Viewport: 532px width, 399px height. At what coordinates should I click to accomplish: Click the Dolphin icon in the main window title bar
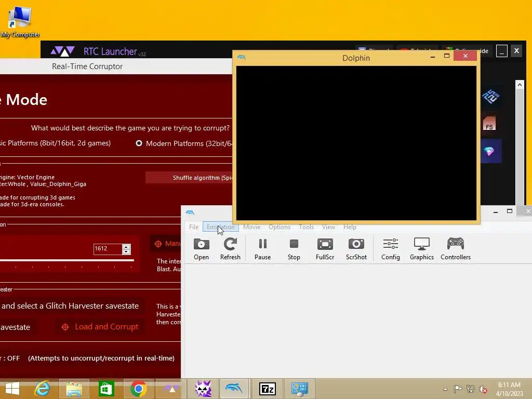tap(190, 212)
